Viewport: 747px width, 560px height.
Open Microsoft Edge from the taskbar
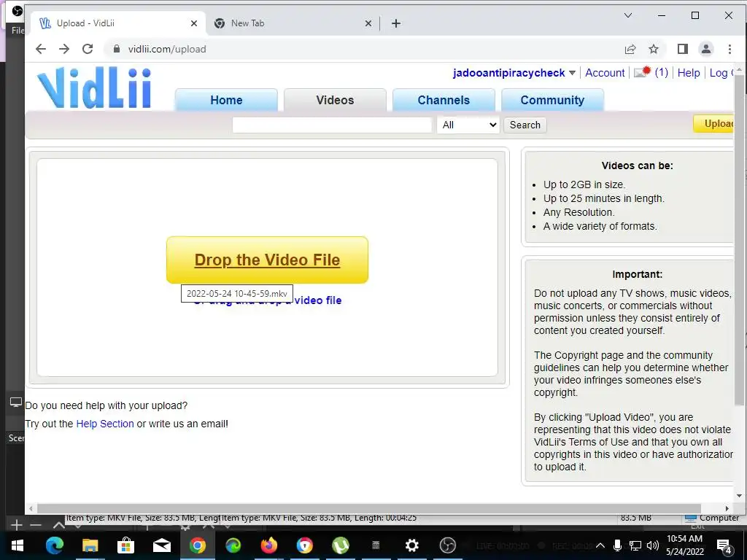54,545
